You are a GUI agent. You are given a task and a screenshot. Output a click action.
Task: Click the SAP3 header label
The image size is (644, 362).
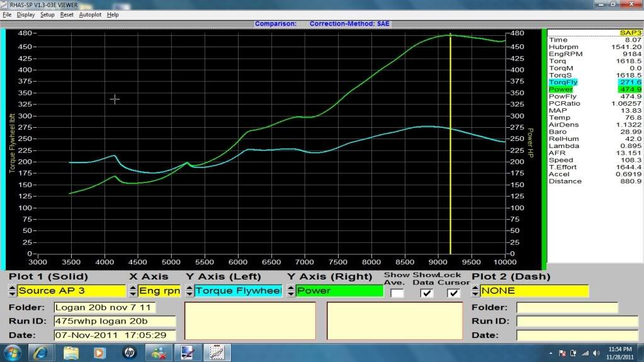[x=630, y=33]
